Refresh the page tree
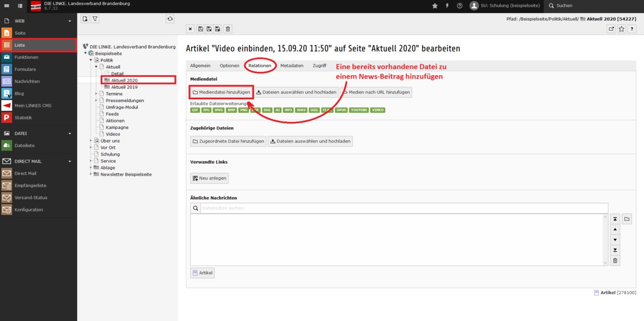 pos(170,18)
